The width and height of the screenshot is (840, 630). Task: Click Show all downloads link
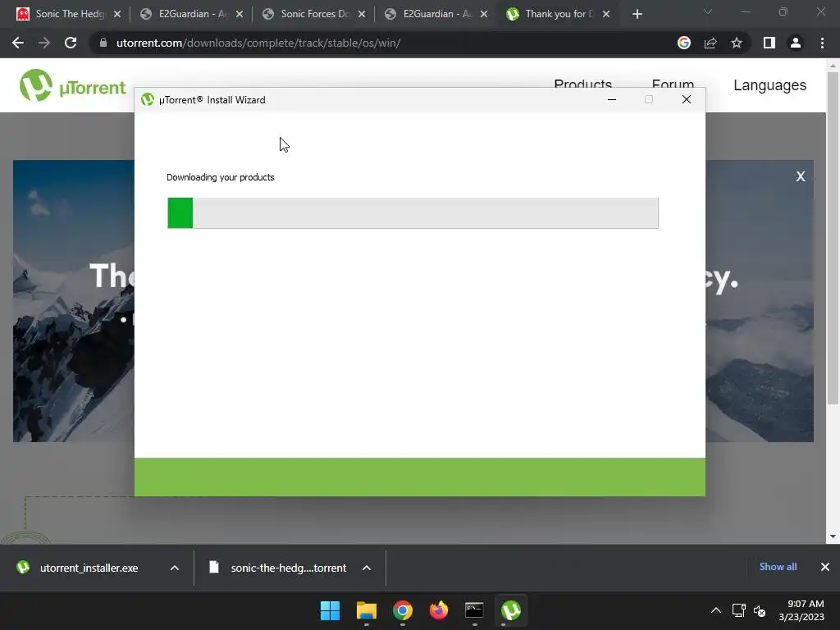[778, 567]
